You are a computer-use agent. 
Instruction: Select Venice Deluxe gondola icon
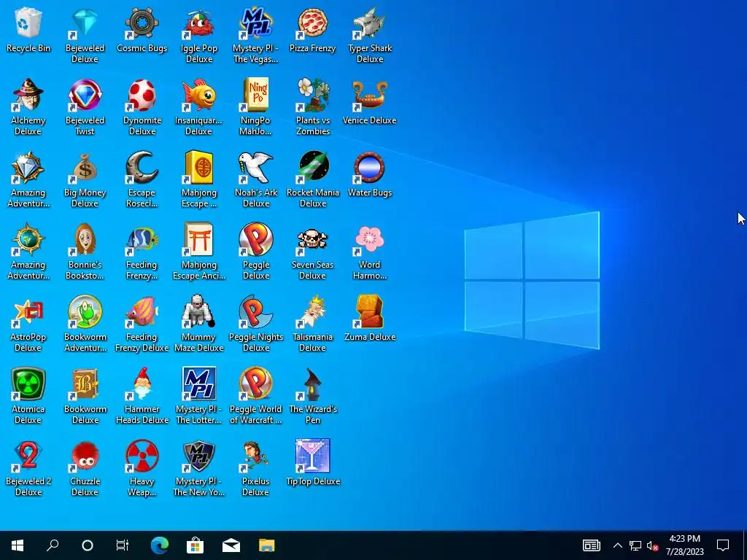(370, 95)
